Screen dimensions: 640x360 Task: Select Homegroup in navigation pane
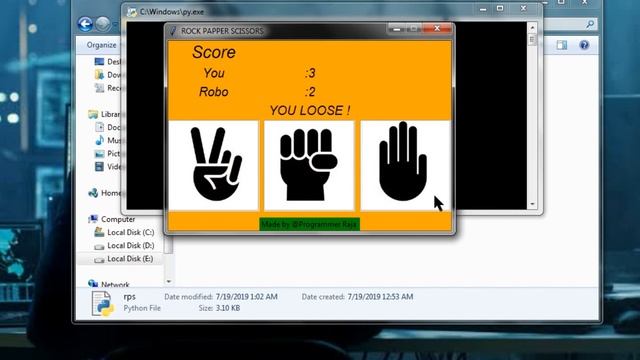(x=104, y=193)
